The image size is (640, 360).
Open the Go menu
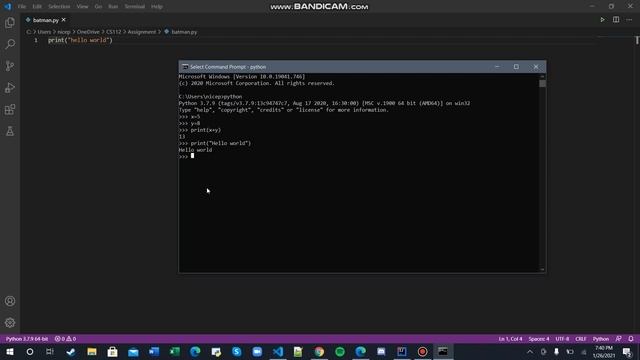pos(98,7)
